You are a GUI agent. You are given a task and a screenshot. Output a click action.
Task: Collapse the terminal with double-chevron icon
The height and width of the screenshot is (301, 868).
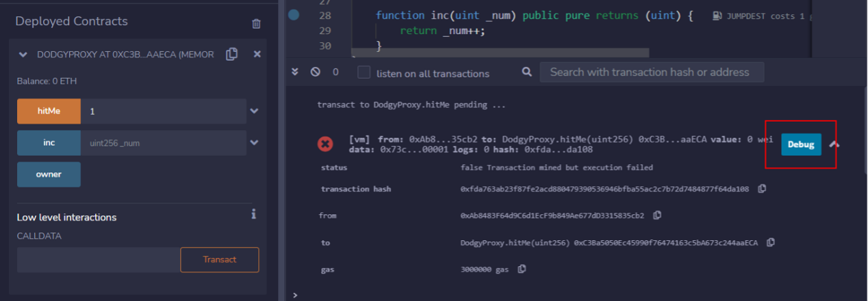coord(296,72)
